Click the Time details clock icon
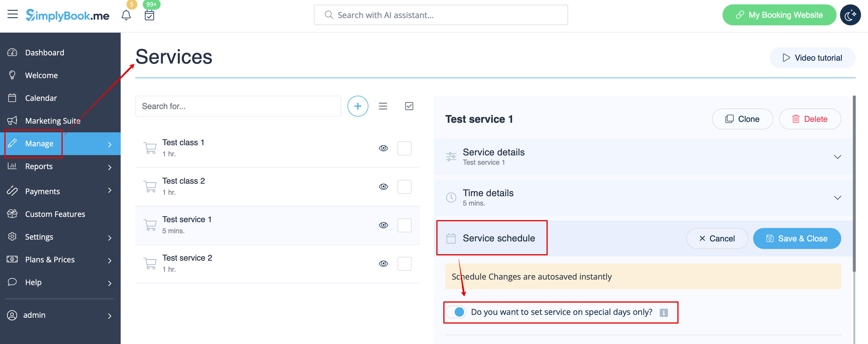Image resolution: width=868 pixels, height=344 pixels. point(451,197)
